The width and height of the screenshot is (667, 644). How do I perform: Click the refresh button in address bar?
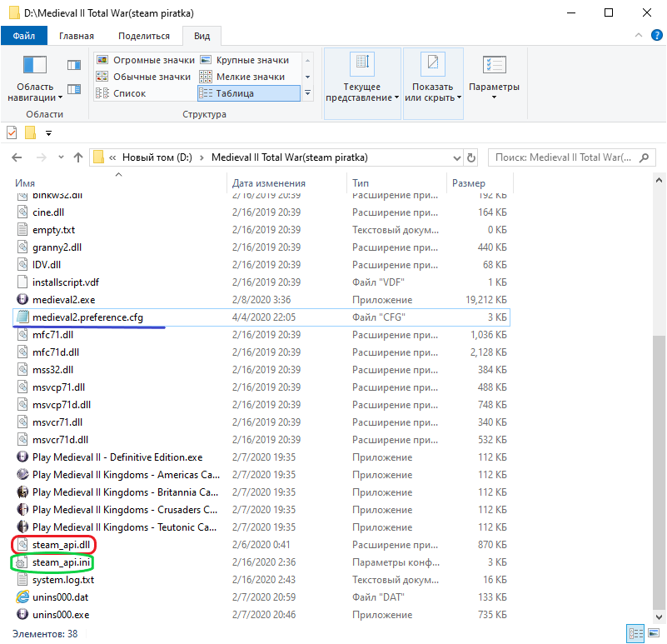pos(471,158)
